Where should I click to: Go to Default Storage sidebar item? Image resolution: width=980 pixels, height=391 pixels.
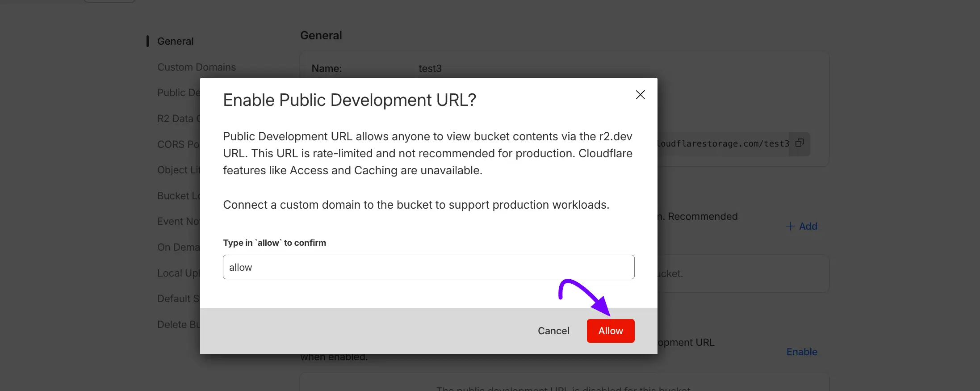[x=178, y=299]
